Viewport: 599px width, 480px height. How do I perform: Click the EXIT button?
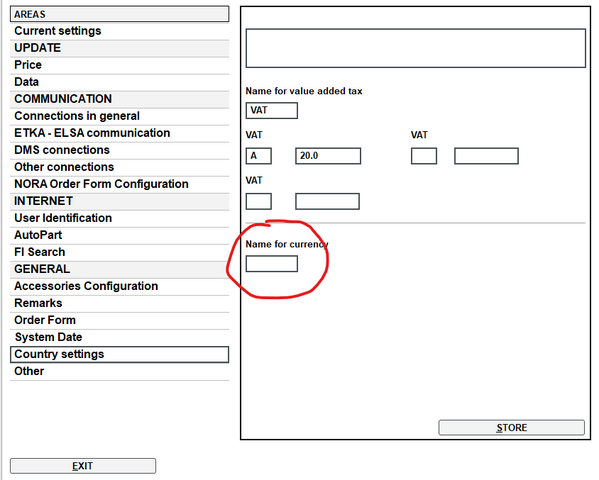(83, 466)
